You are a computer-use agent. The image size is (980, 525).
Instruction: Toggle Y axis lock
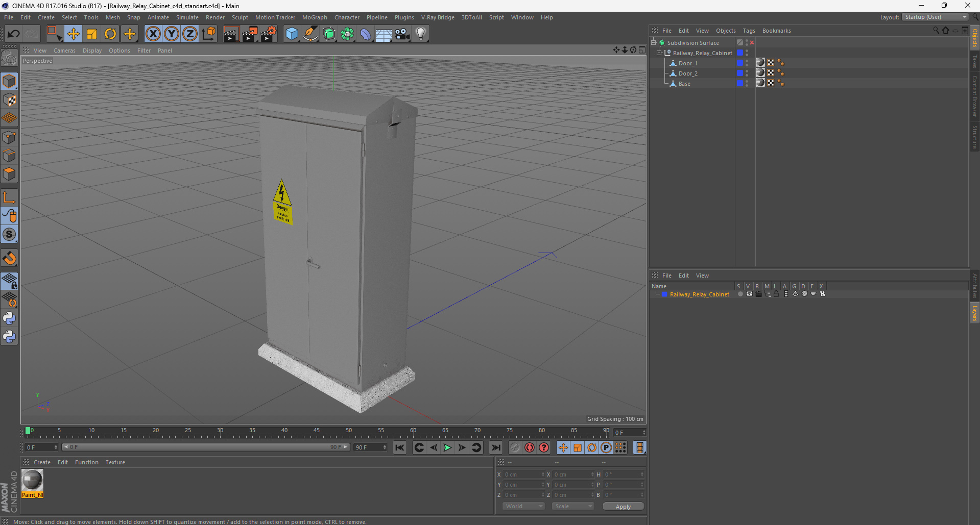[172, 34]
